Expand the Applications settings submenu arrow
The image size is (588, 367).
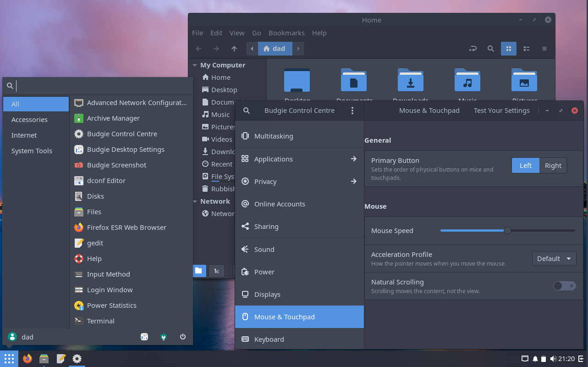(x=353, y=159)
